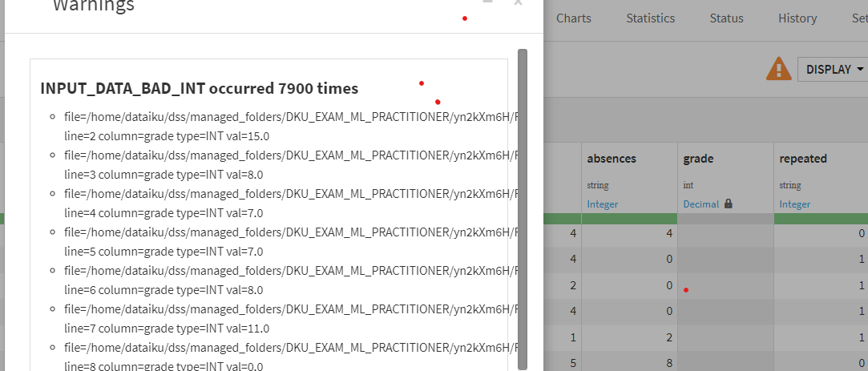The width and height of the screenshot is (868, 371).
Task: Click the lock icon beside Decimal
Action: tap(728, 204)
